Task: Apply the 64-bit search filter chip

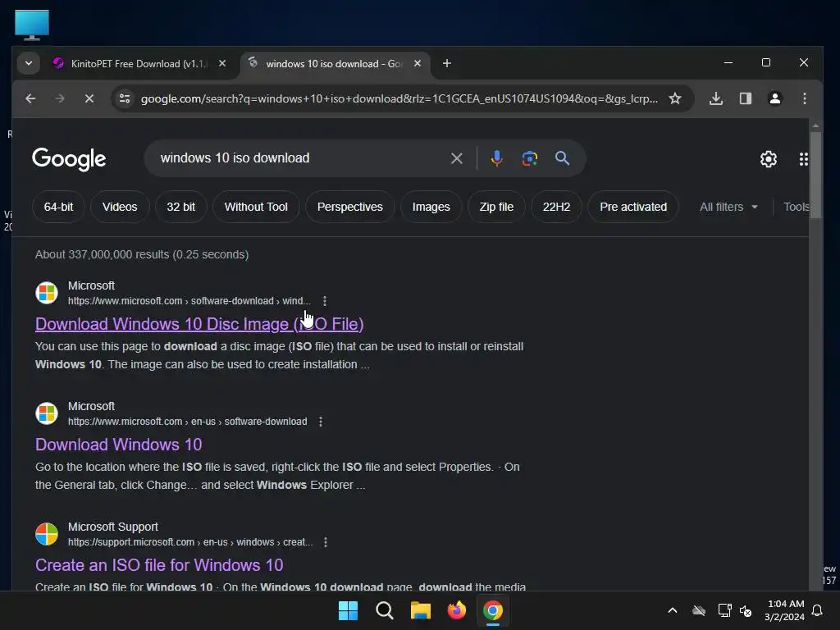Action: point(58,207)
